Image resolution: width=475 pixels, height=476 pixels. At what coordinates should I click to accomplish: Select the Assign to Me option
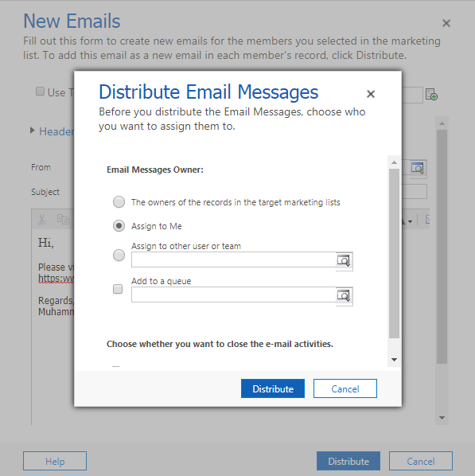pyautogui.click(x=119, y=226)
